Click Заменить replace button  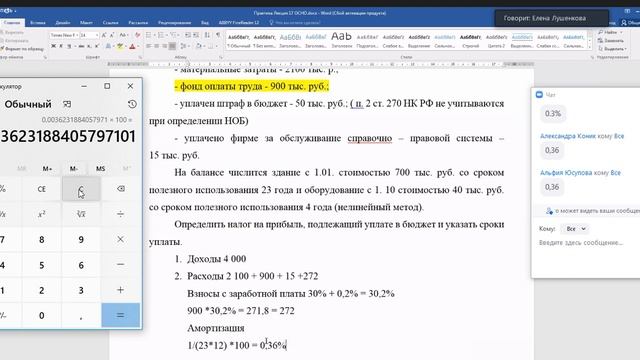coord(611,40)
